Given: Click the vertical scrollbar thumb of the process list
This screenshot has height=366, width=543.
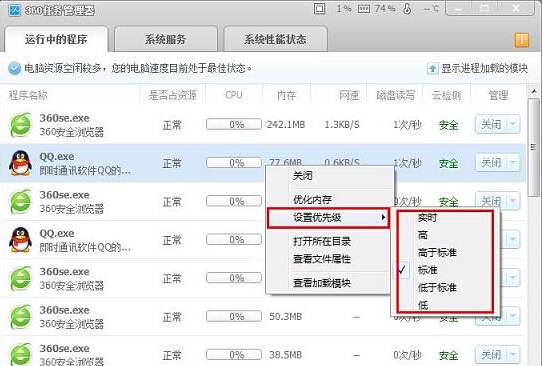Looking at the screenshot, I should [x=534, y=148].
